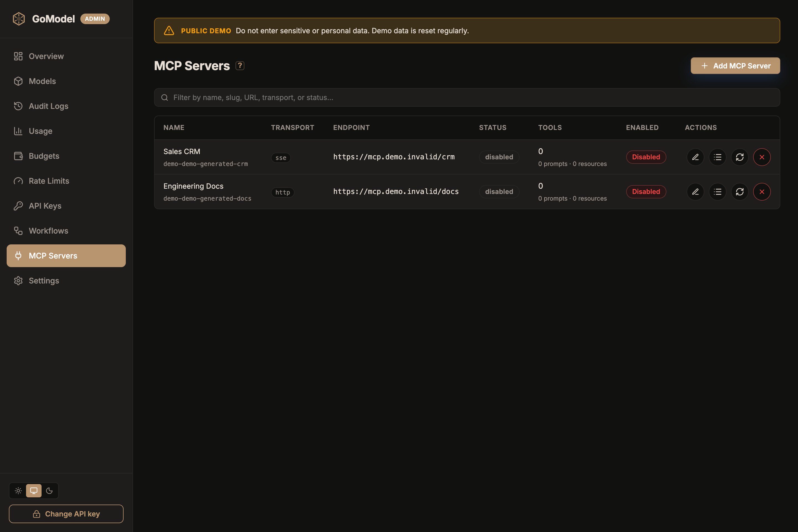
Task: Click the ACTIONS column header
Action: point(701,127)
